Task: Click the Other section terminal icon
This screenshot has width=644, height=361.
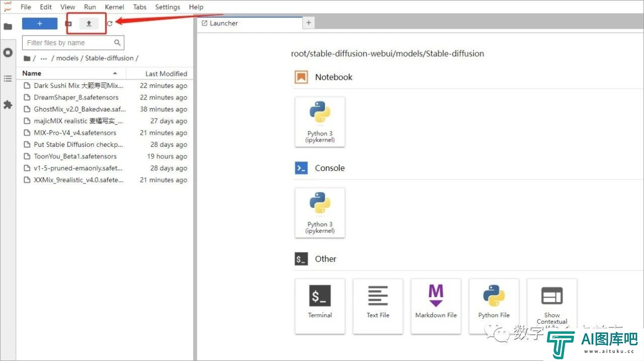Action: (301, 259)
